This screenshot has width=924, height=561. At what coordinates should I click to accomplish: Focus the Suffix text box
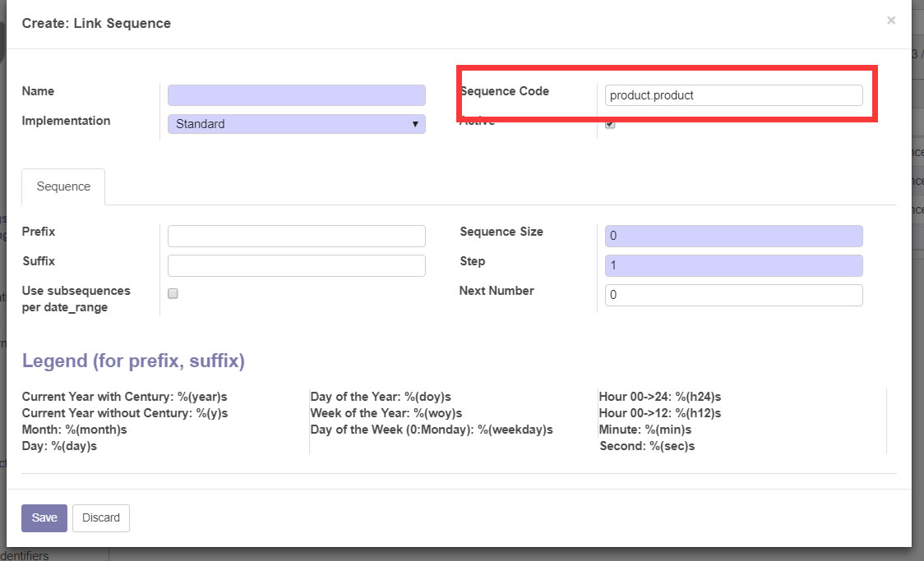point(296,266)
